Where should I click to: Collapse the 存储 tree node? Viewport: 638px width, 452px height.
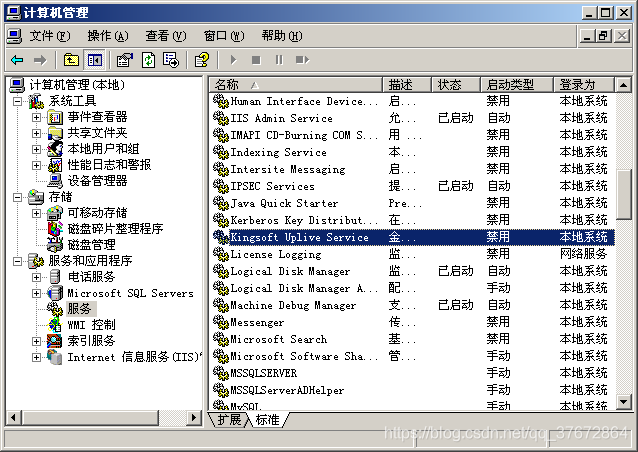point(17,197)
